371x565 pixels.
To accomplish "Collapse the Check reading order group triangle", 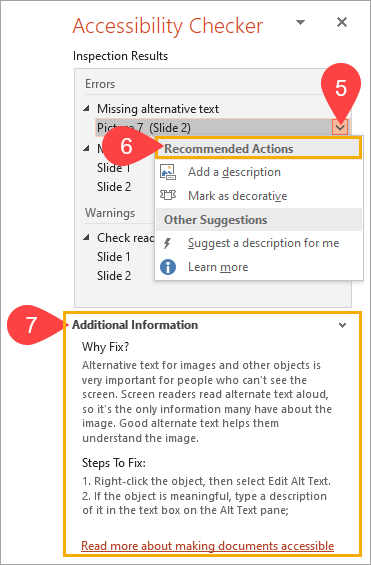I will coord(86,237).
